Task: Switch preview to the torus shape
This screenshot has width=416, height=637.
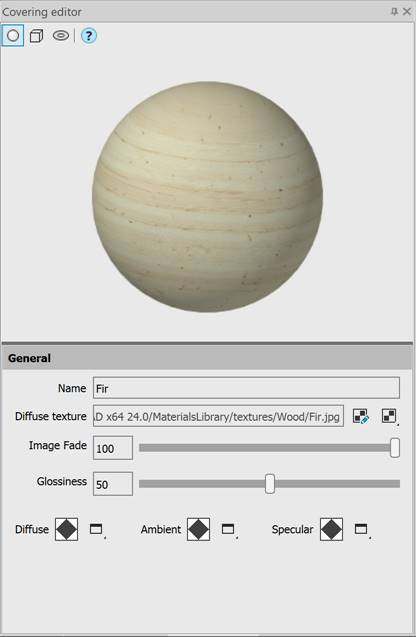Action: [x=61, y=36]
